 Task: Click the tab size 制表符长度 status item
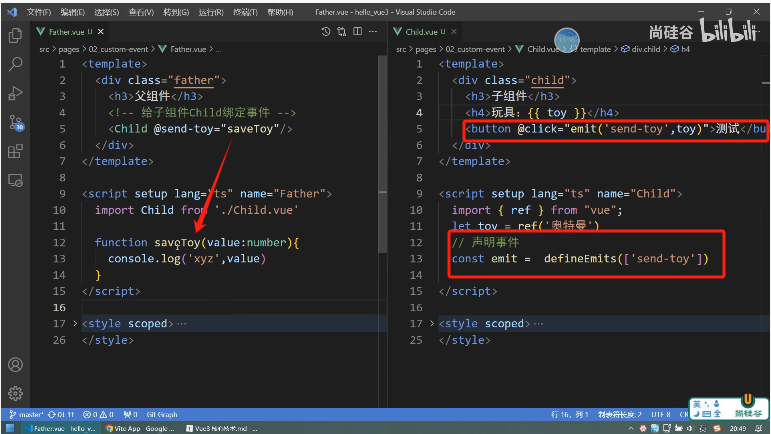coord(620,414)
